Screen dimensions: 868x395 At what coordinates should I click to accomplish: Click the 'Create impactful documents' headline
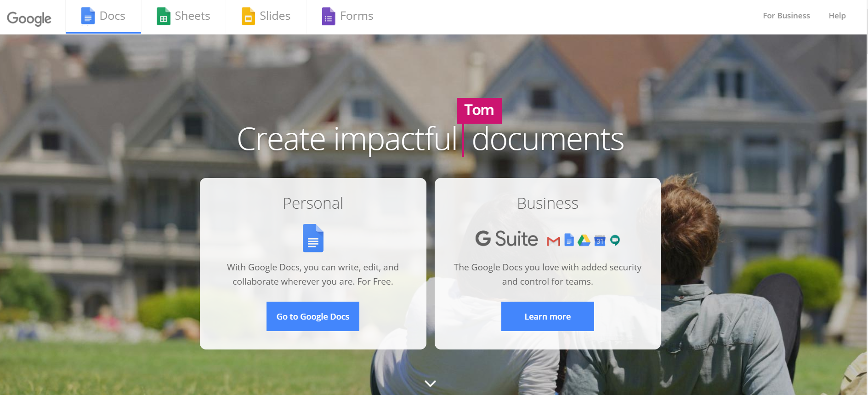tap(431, 139)
